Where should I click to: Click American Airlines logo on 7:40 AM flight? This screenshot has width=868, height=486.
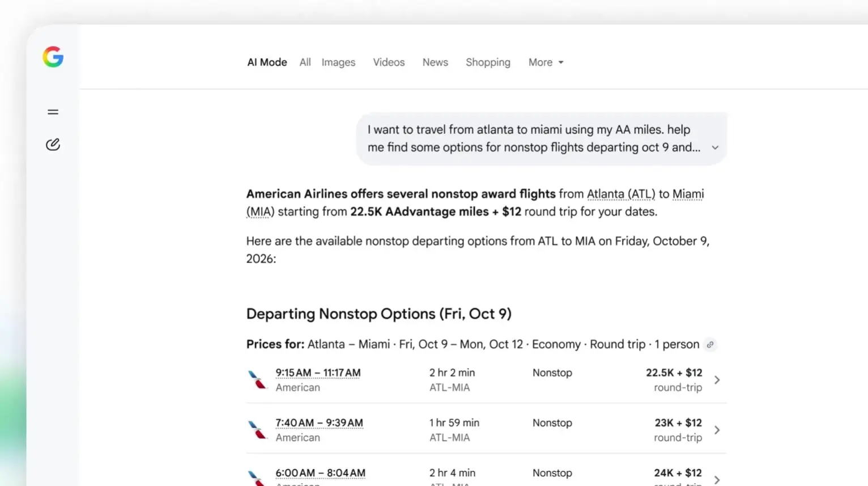[x=257, y=429]
